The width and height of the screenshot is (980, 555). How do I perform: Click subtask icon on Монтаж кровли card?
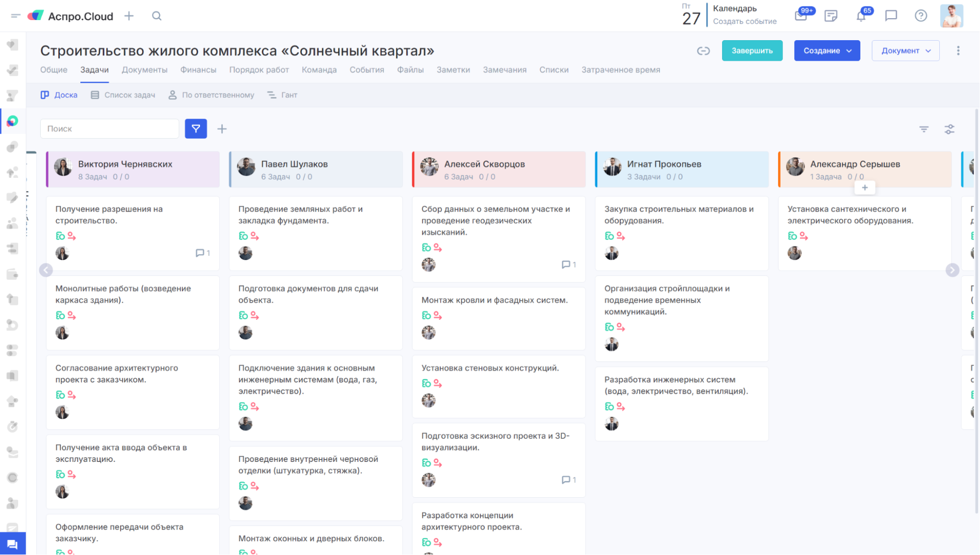[x=426, y=316]
